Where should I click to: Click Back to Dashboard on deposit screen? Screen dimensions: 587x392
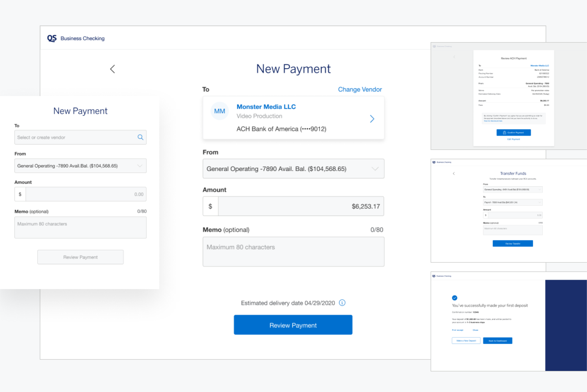497,341
